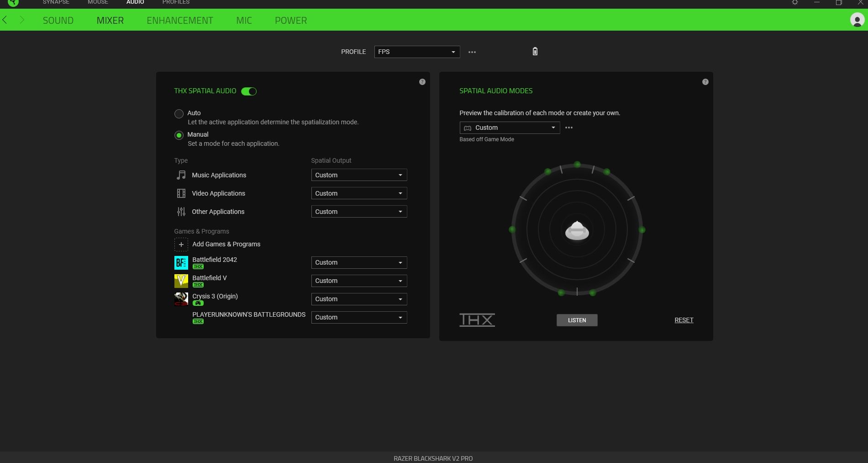Open the user account avatar
The width and height of the screenshot is (868, 463).
pyautogui.click(x=857, y=20)
